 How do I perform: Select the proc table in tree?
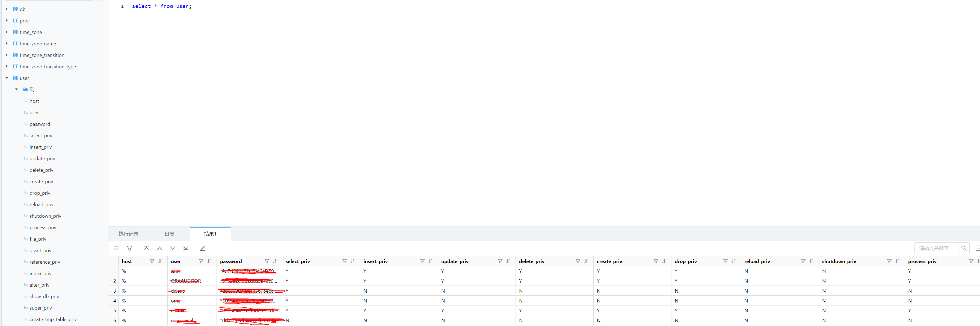coord(24,21)
